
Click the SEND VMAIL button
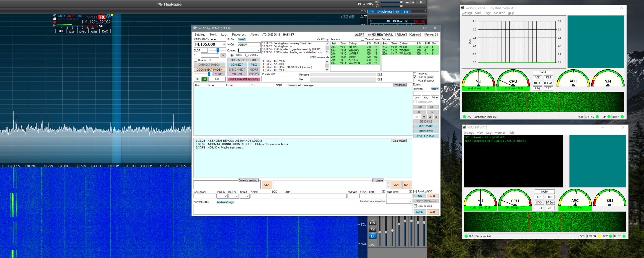tap(426, 126)
